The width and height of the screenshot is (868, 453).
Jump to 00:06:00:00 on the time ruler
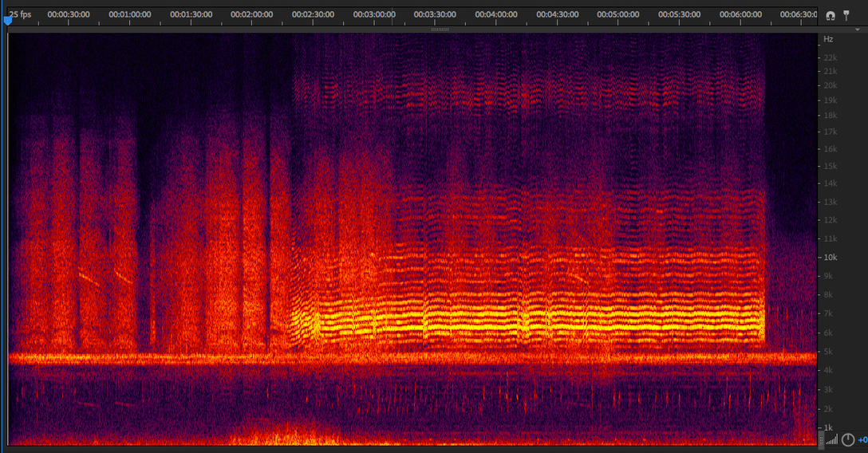[x=740, y=15]
